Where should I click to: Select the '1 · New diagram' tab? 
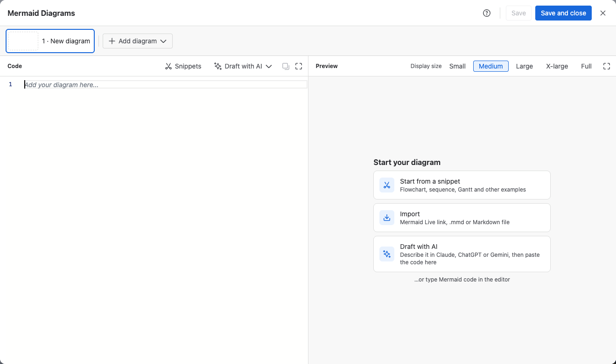click(x=50, y=41)
